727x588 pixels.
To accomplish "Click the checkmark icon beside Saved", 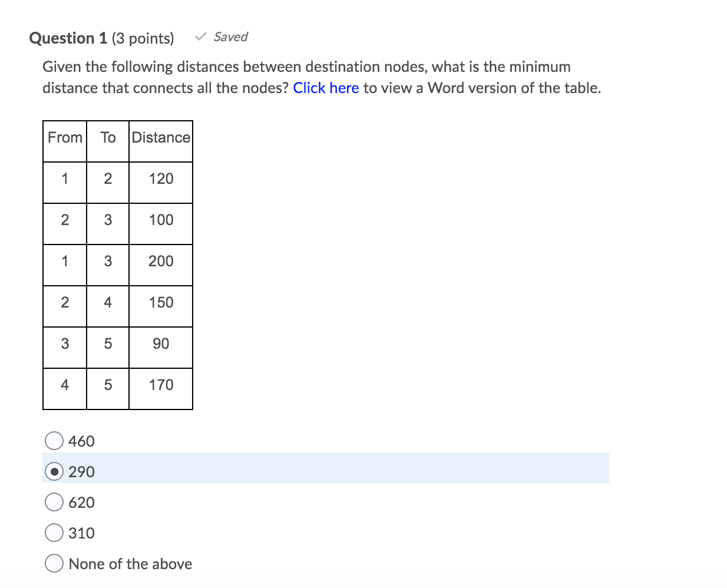I will pos(200,37).
